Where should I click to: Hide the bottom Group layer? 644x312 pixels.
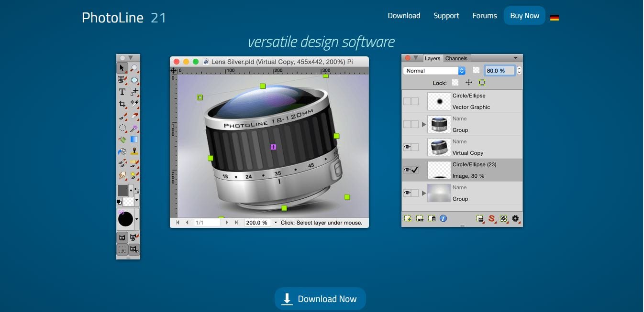point(407,193)
